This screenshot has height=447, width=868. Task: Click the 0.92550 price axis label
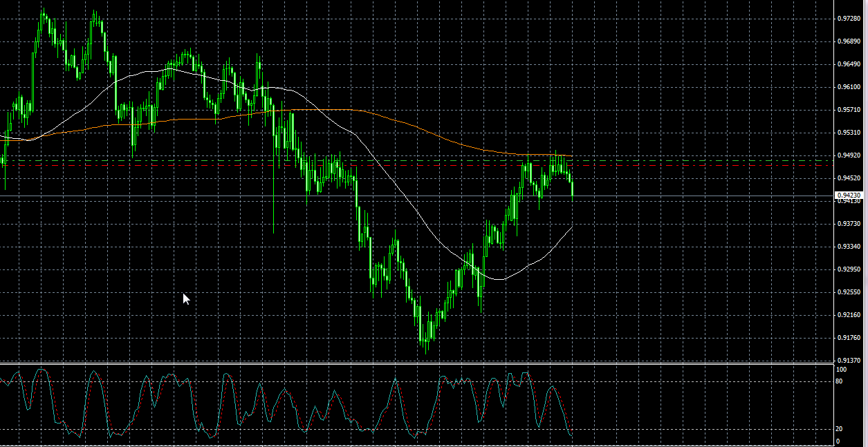coord(849,292)
